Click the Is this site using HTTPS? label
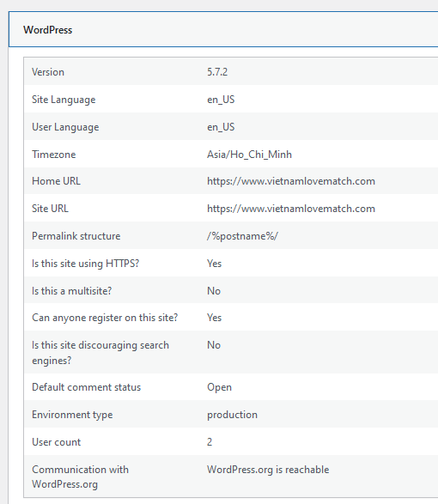This screenshot has width=438, height=504. tap(86, 264)
